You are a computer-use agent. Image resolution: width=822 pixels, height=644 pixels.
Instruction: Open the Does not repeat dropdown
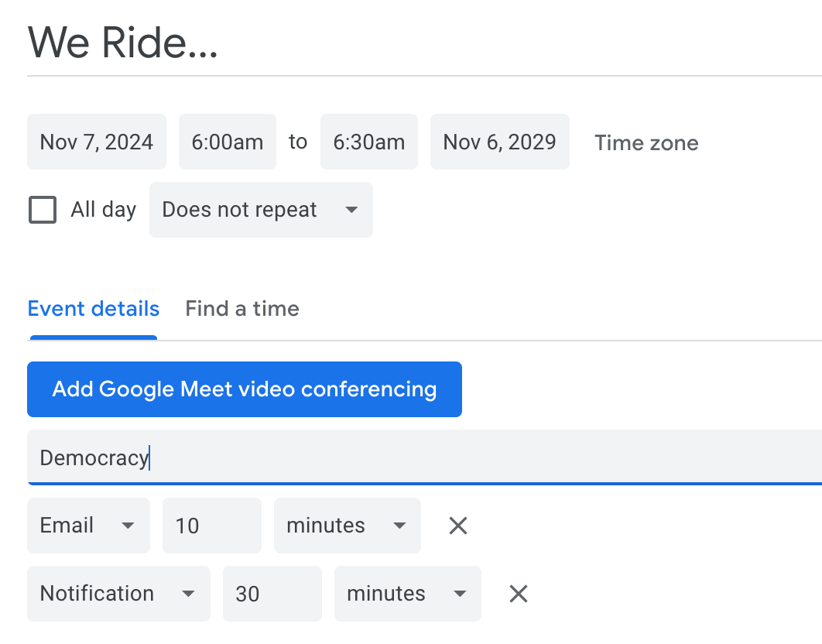(261, 210)
